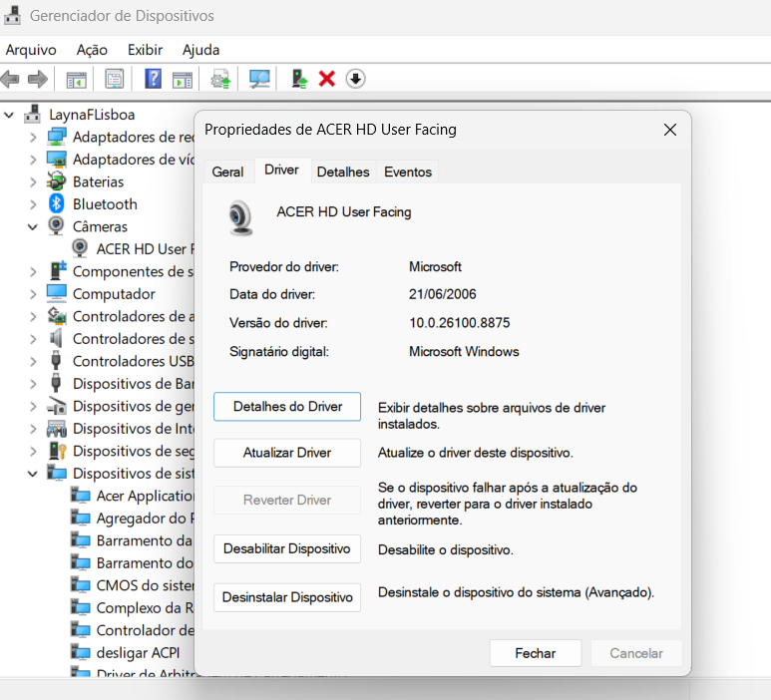Select the Agregador do tree item
The image size is (771, 700).
pyautogui.click(x=145, y=519)
